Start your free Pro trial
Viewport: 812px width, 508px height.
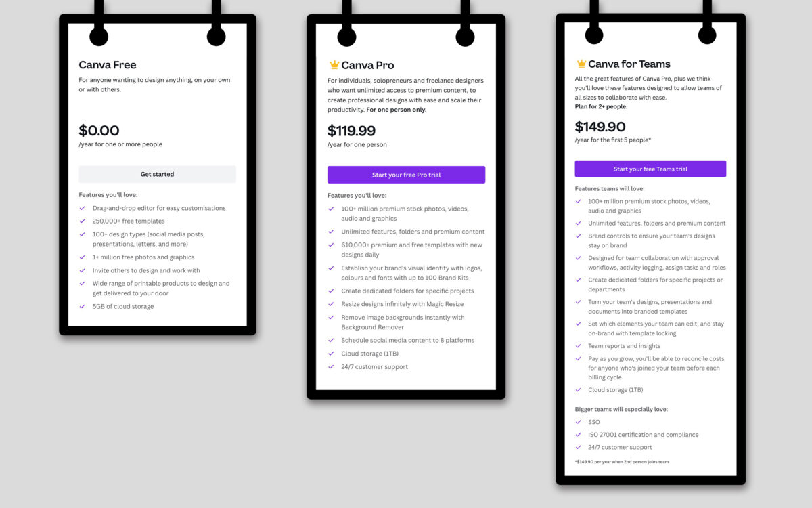click(406, 175)
